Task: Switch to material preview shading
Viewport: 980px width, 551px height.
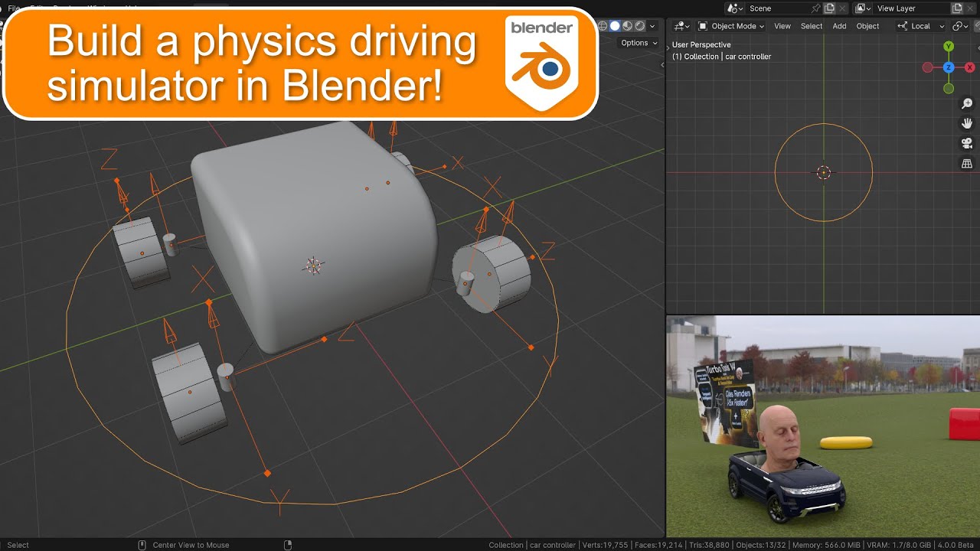Action: tap(627, 26)
